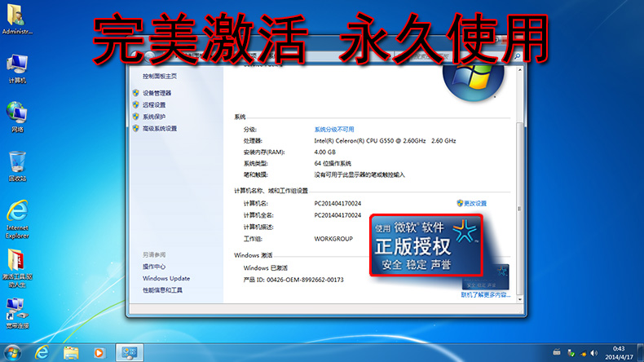Screen dimensions: 644x362
Task: Open 高级系统设置 link
Action: [159, 128]
